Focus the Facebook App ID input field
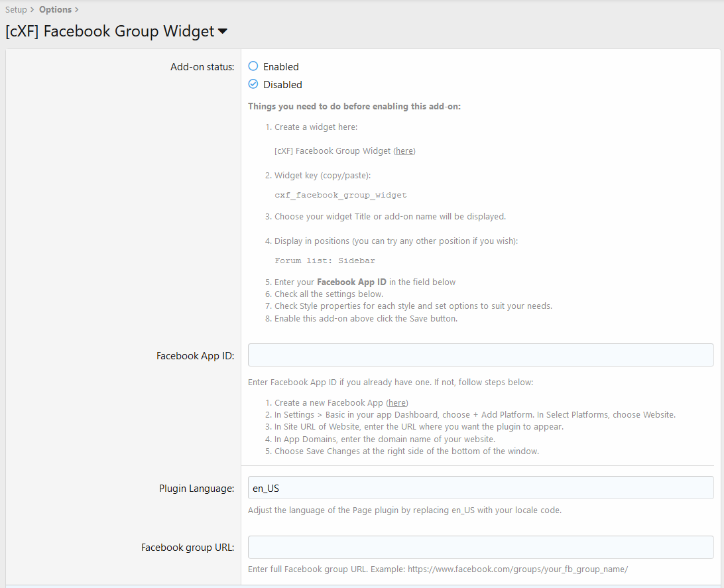 coord(480,355)
